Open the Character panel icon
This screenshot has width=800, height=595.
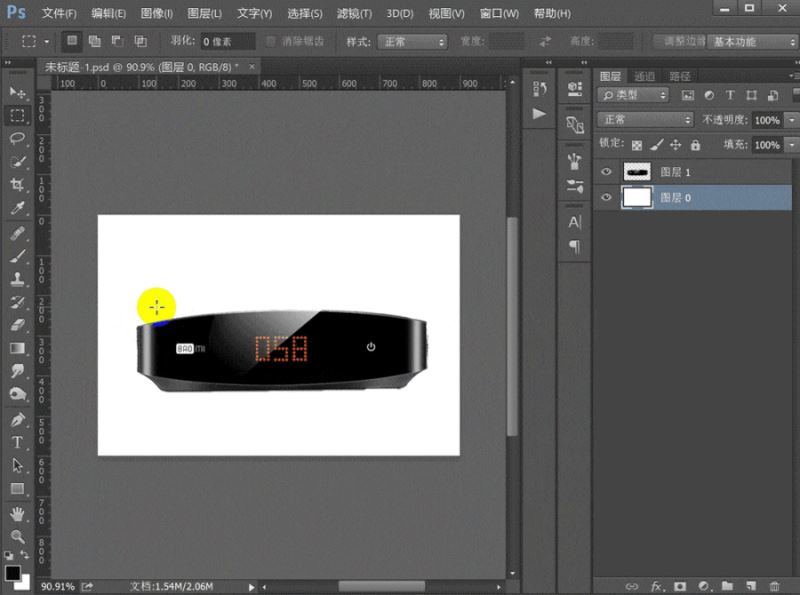(x=574, y=222)
